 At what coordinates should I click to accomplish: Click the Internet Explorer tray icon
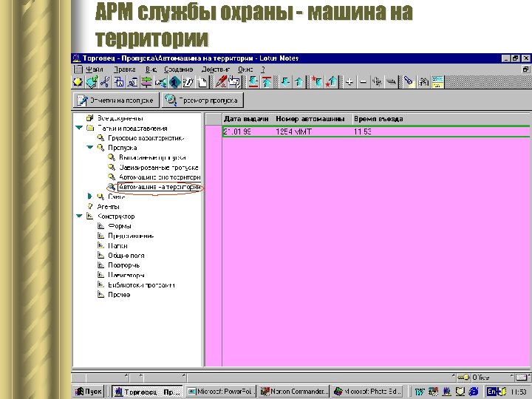474,392
